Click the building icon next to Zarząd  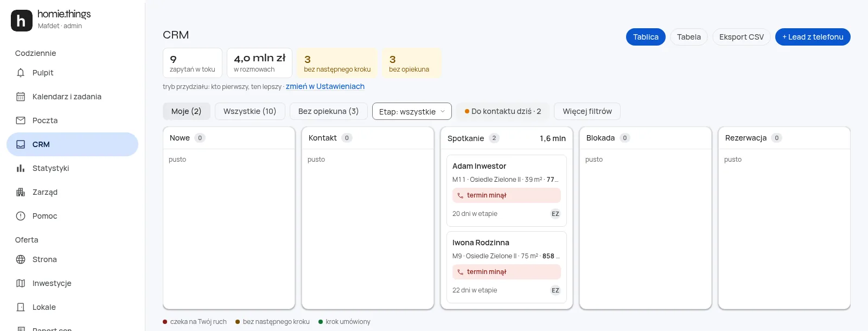click(x=21, y=192)
